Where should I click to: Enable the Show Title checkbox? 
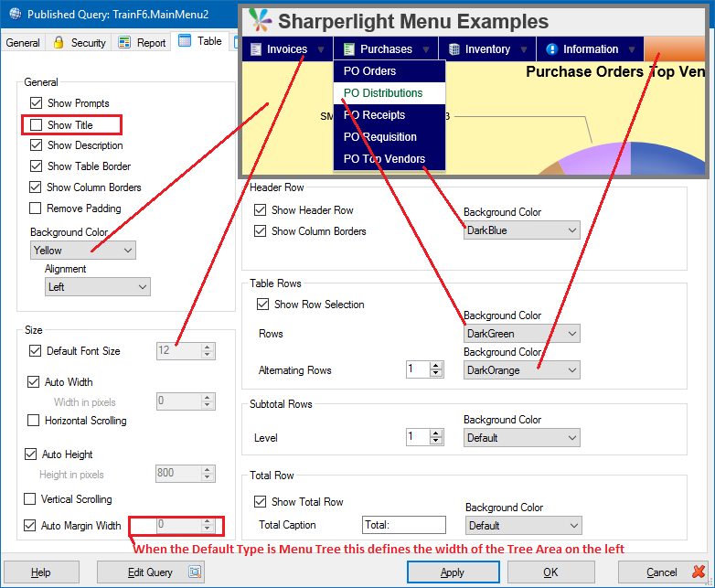36,125
